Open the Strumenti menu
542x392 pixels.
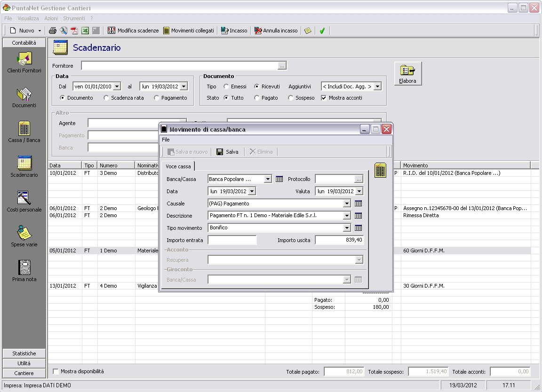(74, 18)
